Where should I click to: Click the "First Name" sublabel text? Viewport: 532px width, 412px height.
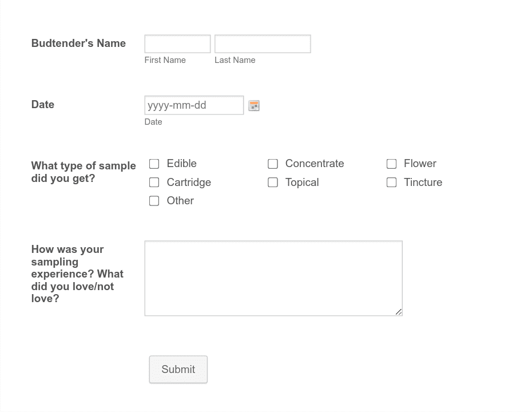165,60
